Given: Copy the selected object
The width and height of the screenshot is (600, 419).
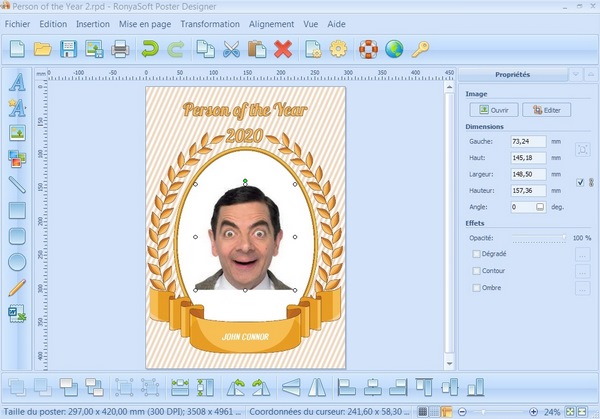Looking at the screenshot, I should (x=205, y=49).
